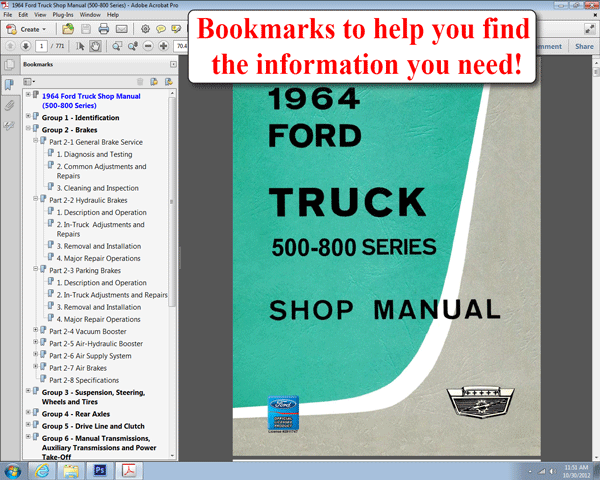Expand Part 2-5 Air-Hydraulic Booster node

pos(35,342)
